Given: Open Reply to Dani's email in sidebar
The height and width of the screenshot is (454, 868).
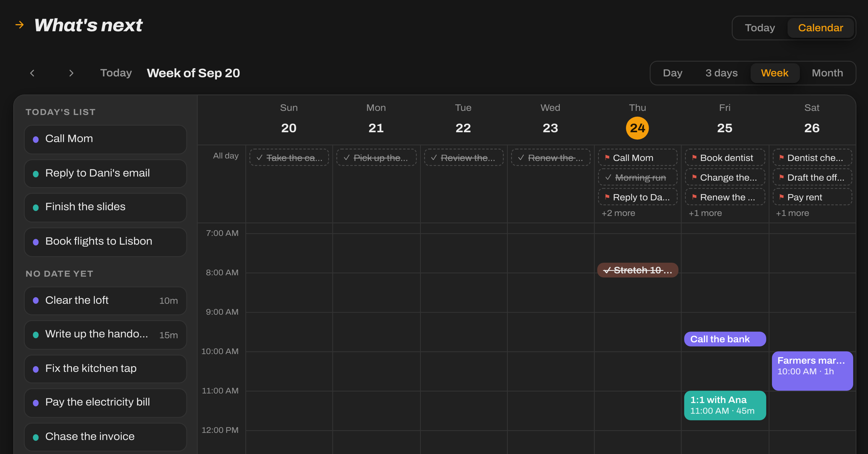Looking at the screenshot, I should pos(105,174).
